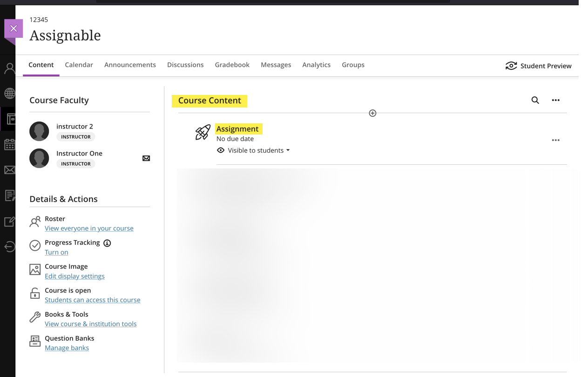This screenshot has height=377, width=588.
Task: Expand the Visible to students dropdown
Action: pos(288,150)
